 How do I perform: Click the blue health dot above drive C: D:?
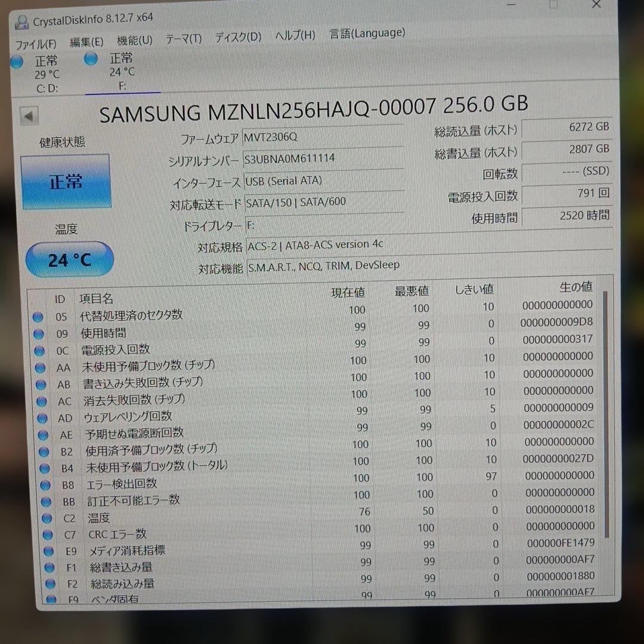click(16, 61)
